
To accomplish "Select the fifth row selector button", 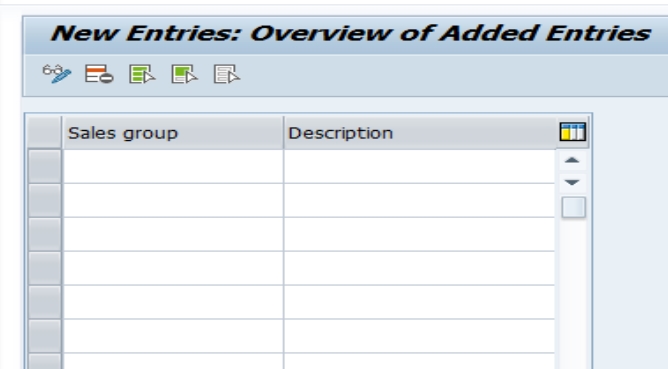I will click(x=45, y=302).
